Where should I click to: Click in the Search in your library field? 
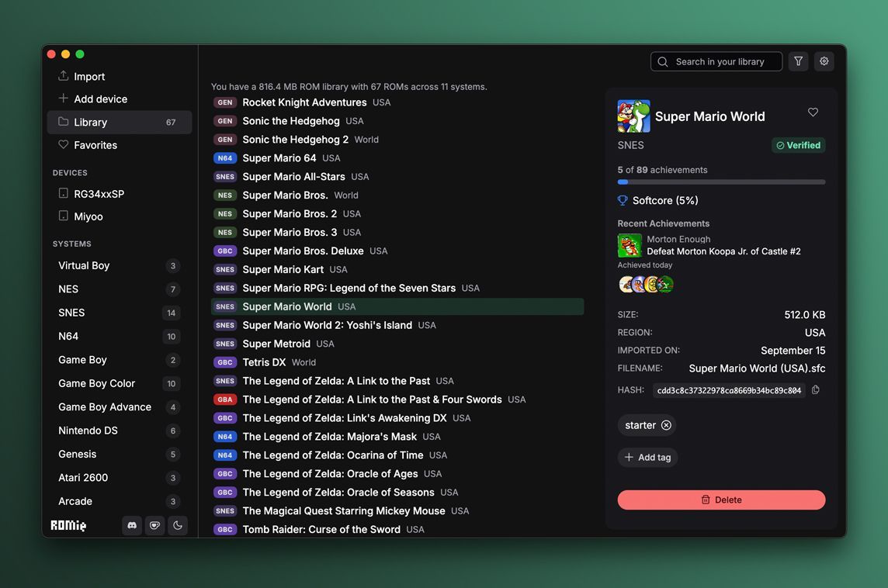[x=716, y=62]
